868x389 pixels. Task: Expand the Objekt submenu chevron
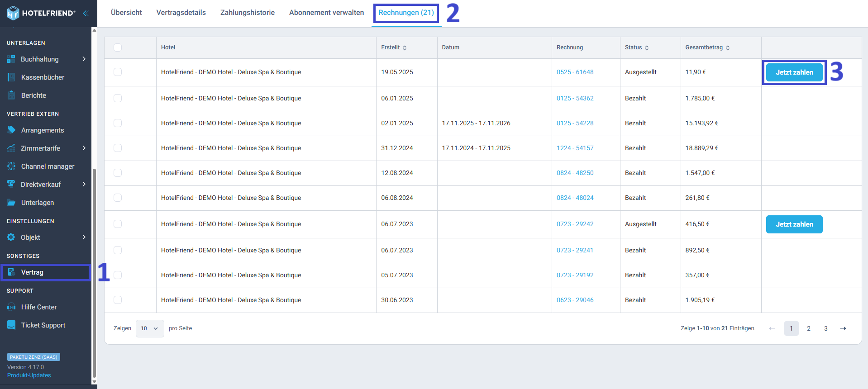coord(84,237)
